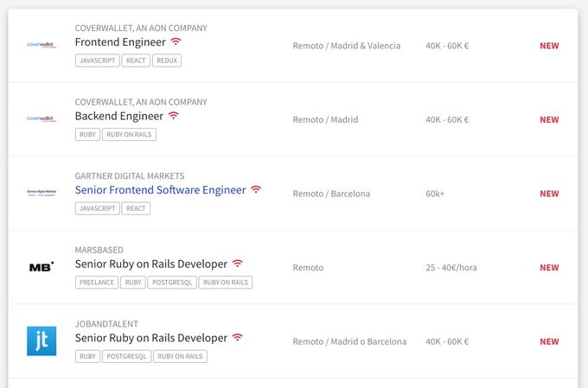Select POSTGRESQL tag in the Jobandtalent listing
The height and width of the screenshot is (388, 588).
click(127, 356)
